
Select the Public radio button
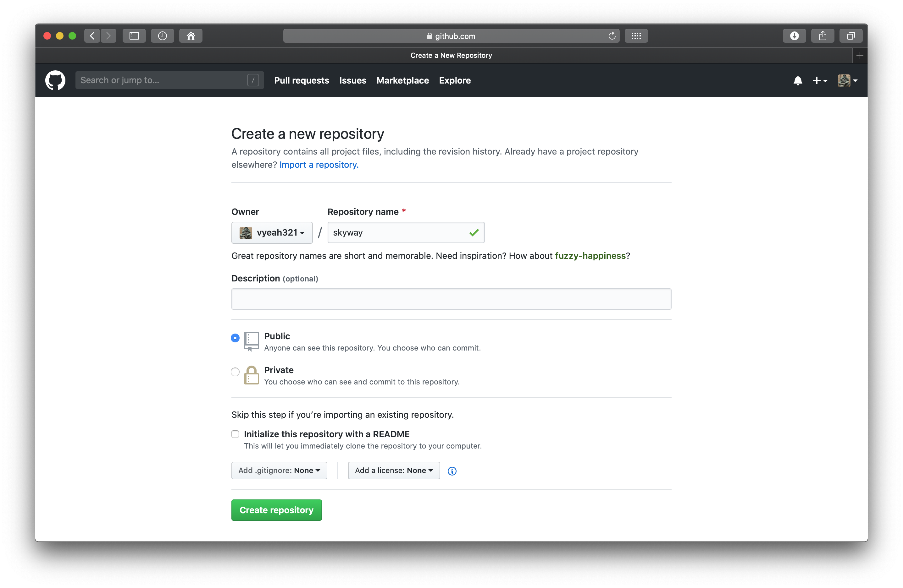coord(235,338)
